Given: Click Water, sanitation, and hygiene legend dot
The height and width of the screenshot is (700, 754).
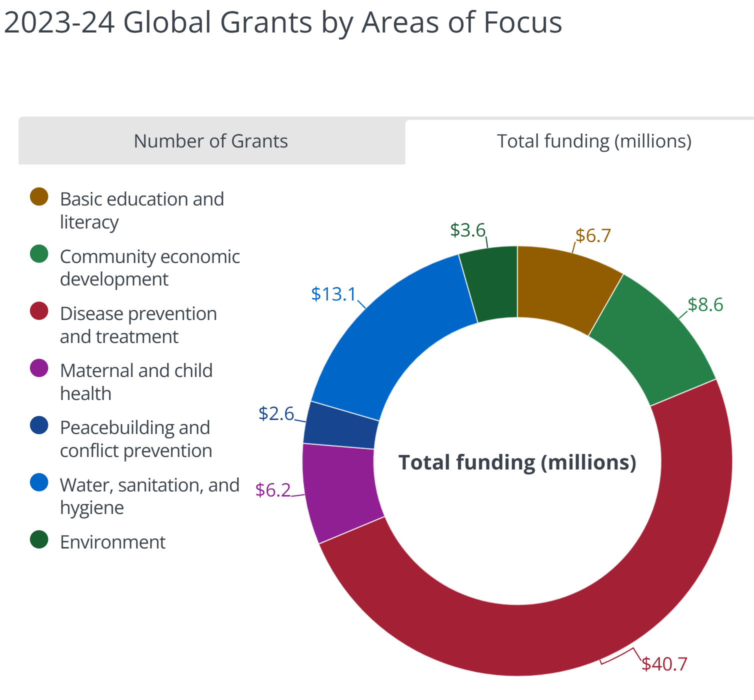Looking at the screenshot, I should click(39, 483).
